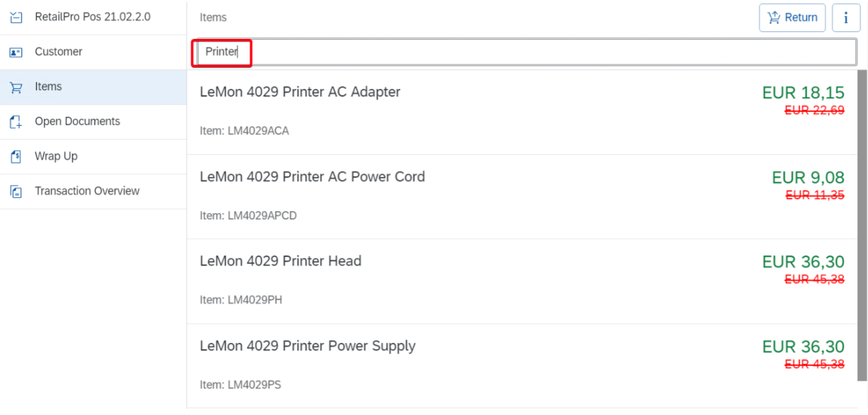Click the Transaction Overview icon
Image resolution: width=868 pixels, height=415 pixels.
(16, 192)
